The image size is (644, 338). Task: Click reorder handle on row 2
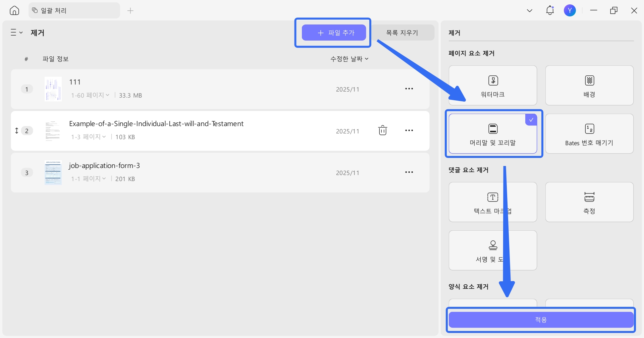point(17,131)
